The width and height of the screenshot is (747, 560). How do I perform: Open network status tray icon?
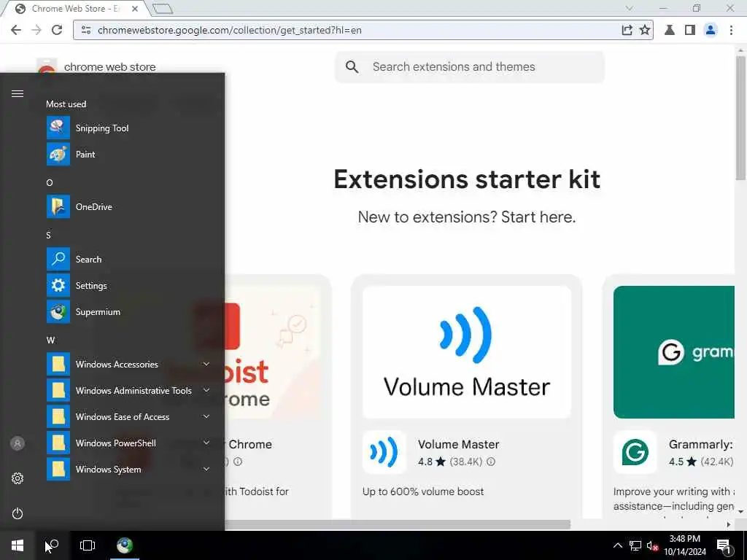[x=635, y=545]
